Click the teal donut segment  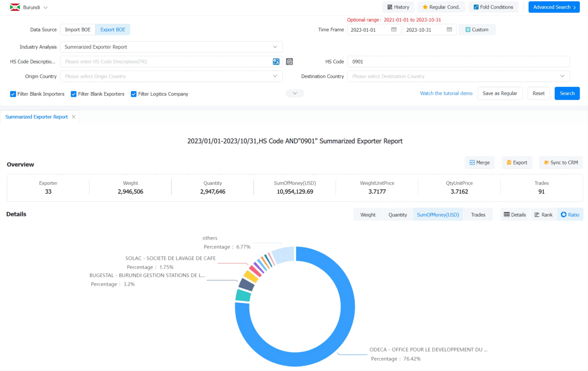pyautogui.click(x=243, y=295)
